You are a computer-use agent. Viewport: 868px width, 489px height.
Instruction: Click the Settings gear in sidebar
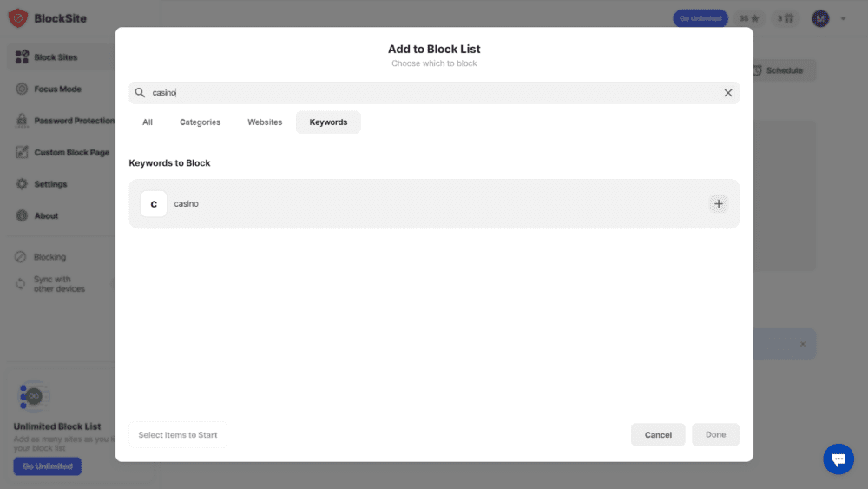coord(23,184)
